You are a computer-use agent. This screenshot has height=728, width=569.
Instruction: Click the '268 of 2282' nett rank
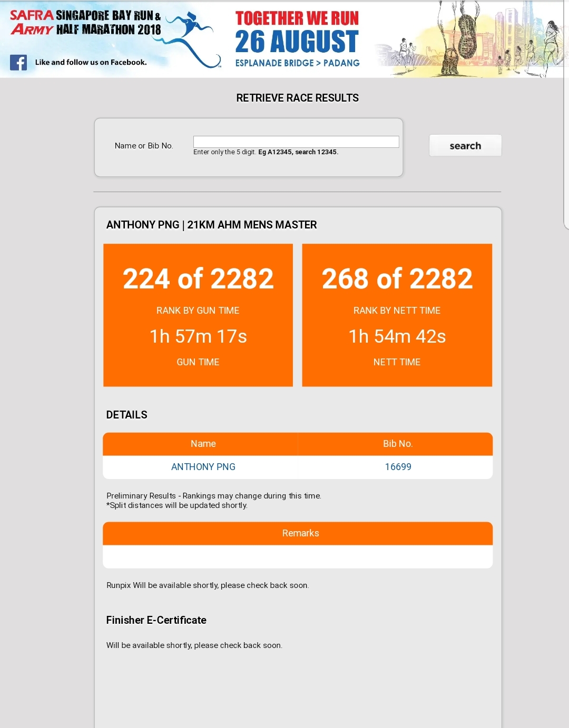coord(397,278)
